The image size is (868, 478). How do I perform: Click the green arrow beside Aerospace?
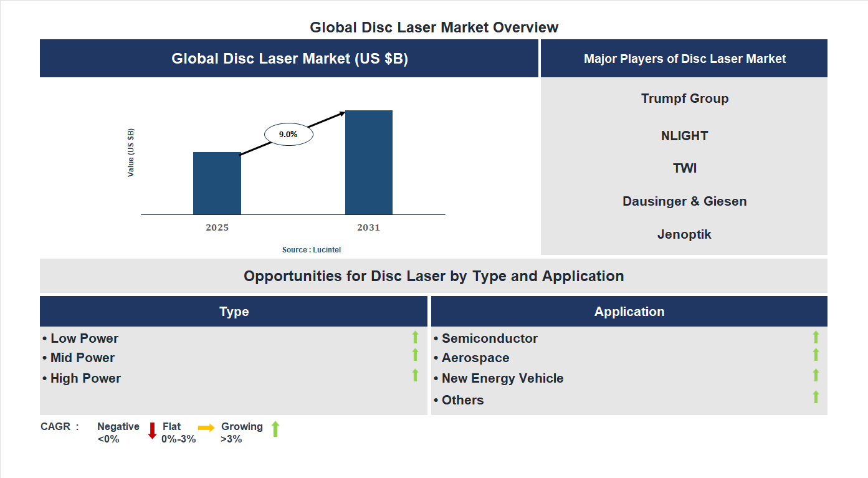816,356
